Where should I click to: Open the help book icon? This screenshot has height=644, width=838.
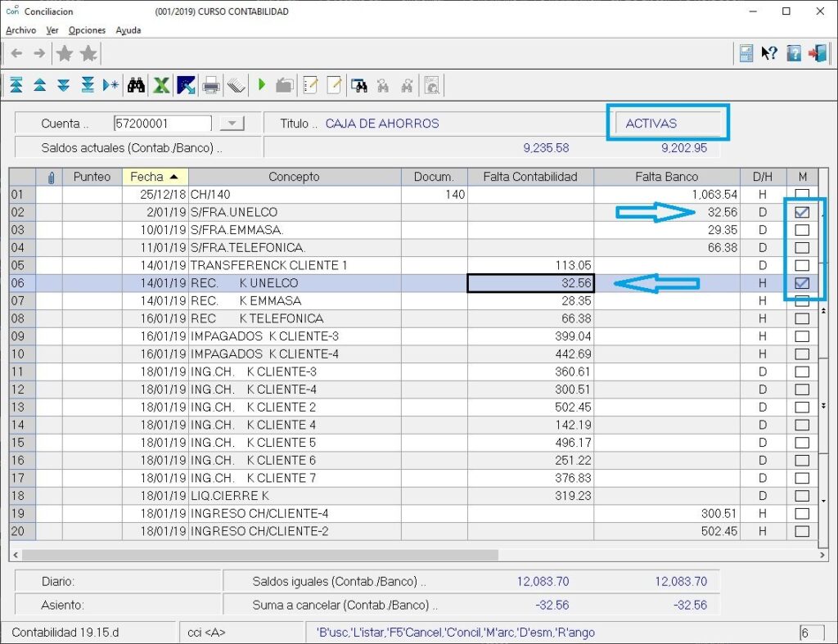794,53
